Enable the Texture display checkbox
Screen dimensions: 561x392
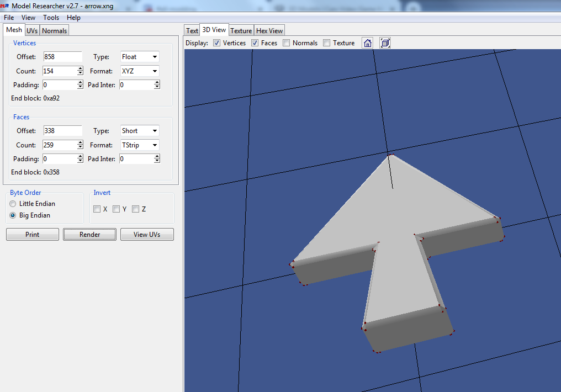click(327, 43)
